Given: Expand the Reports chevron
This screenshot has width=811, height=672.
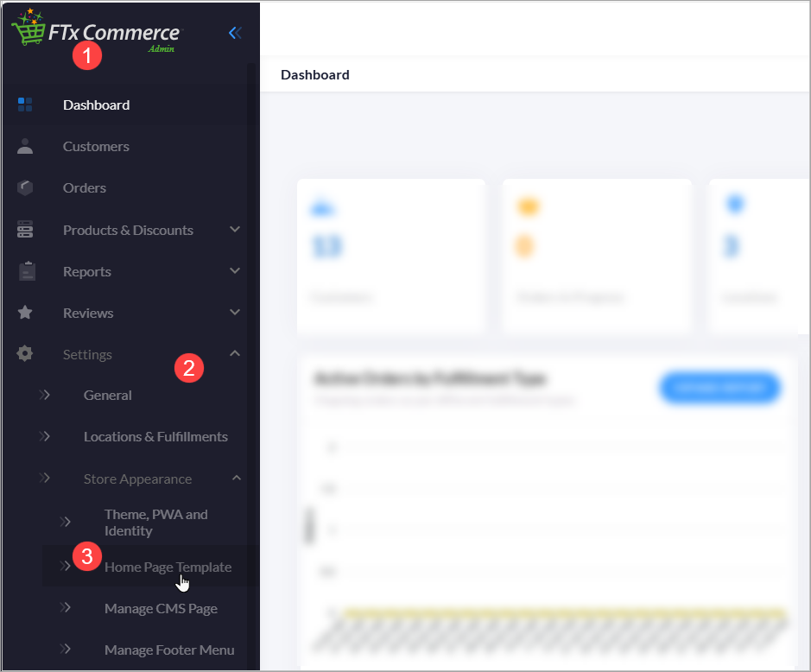Looking at the screenshot, I should pos(235,270).
